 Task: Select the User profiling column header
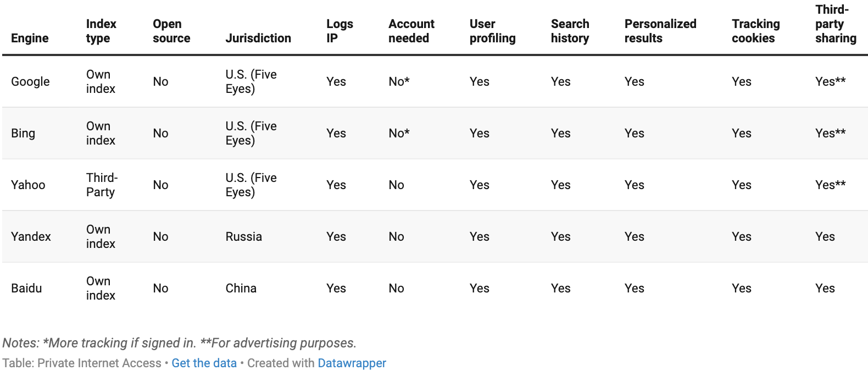(x=492, y=31)
